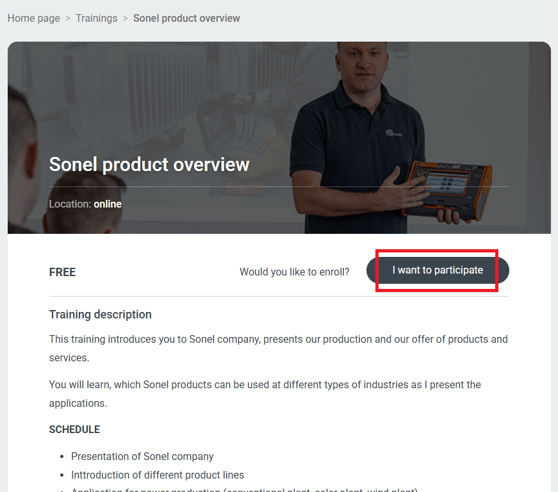The width and height of the screenshot is (558, 492).
Task: Click the Inttroduction of different product lines bullet
Action: click(x=158, y=475)
